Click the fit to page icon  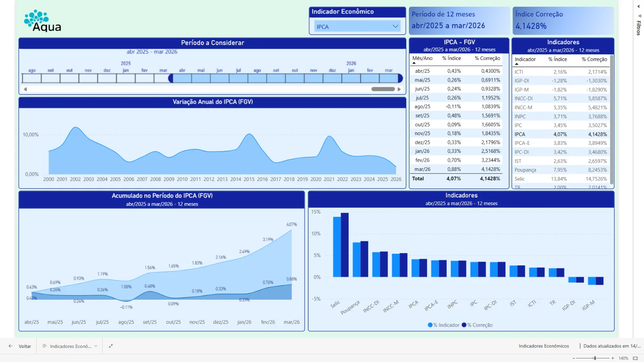[x=635, y=358]
